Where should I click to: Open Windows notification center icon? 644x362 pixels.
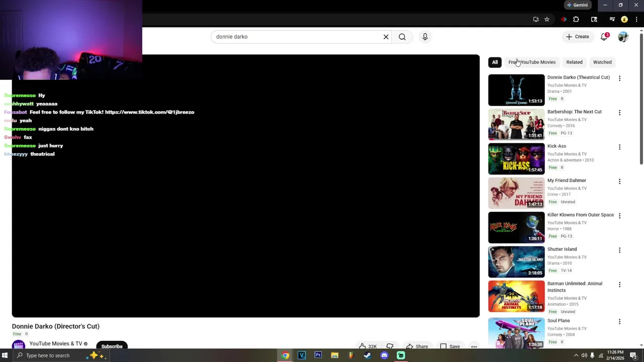(x=633, y=355)
